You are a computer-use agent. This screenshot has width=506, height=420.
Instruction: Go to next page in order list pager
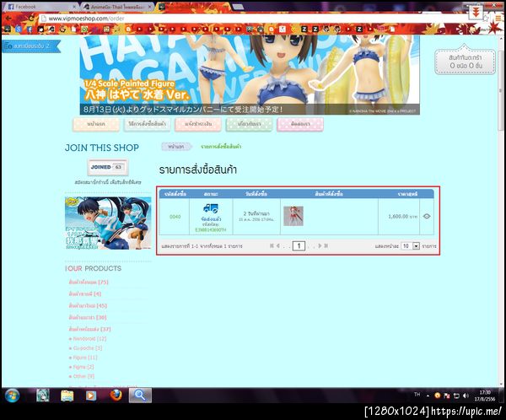320,246
